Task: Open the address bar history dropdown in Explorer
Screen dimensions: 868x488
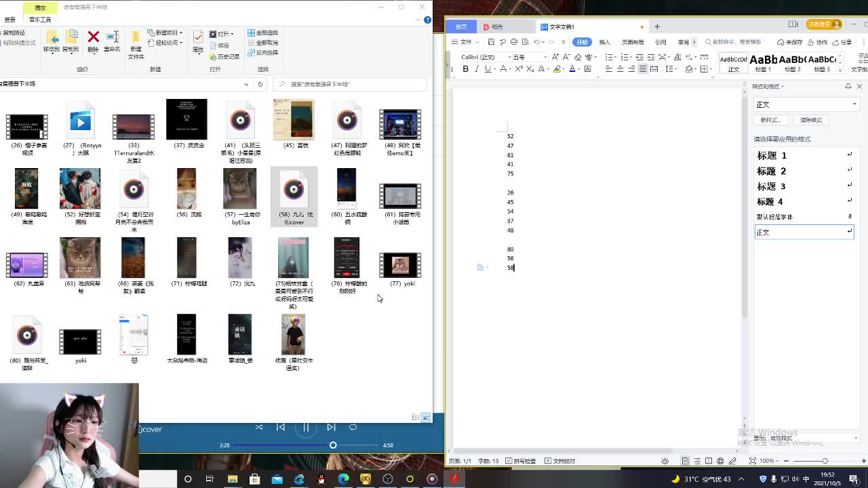Action: [246, 84]
